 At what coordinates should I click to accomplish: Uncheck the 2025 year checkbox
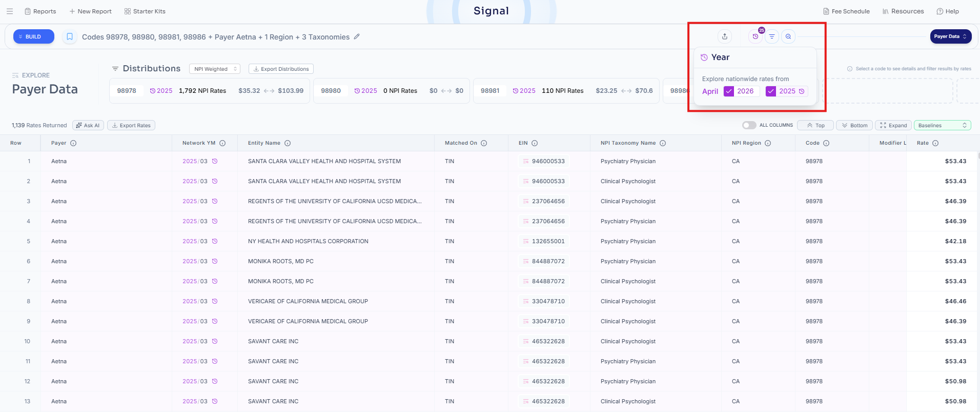[771, 91]
